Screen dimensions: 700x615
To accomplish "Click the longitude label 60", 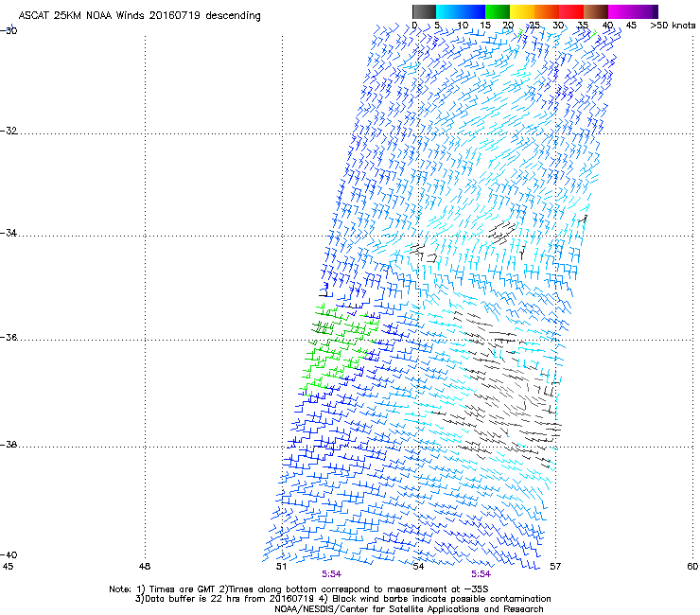I will tap(692, 567).
